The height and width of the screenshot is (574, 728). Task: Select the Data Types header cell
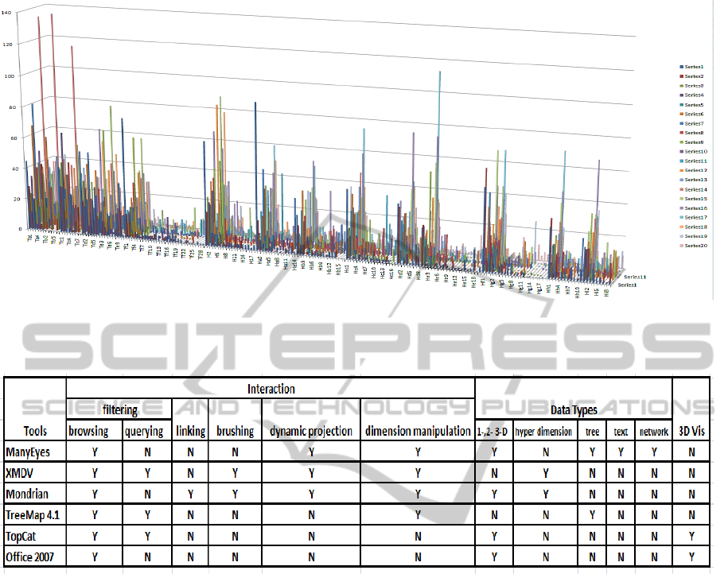[573, 410]
